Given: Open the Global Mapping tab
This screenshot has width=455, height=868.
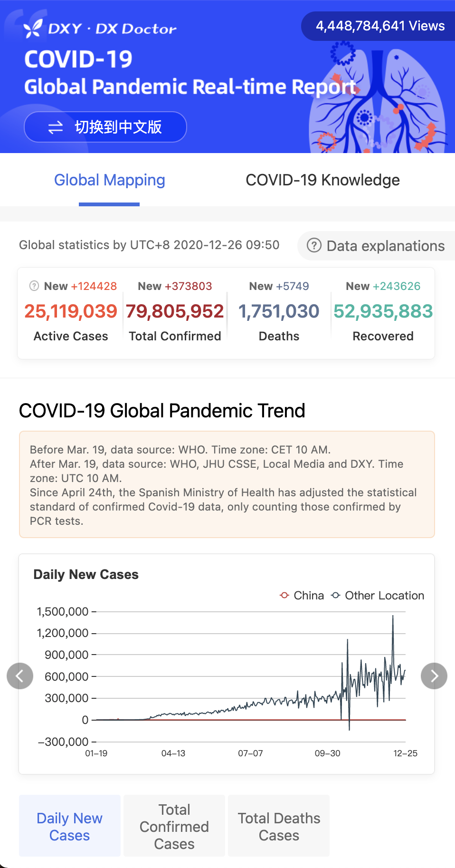Looking at the screenshot, I should (109, 180).
